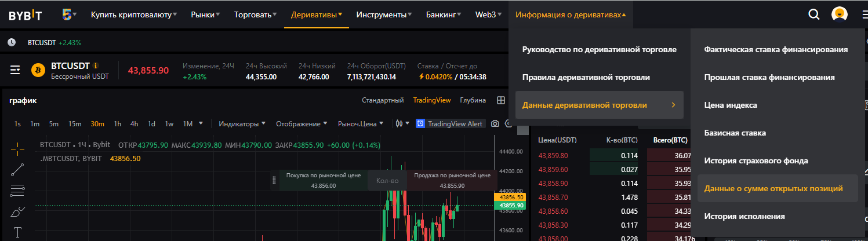Open the candlestick chart type dropdown
868x241 pixels.
(402, 123)
